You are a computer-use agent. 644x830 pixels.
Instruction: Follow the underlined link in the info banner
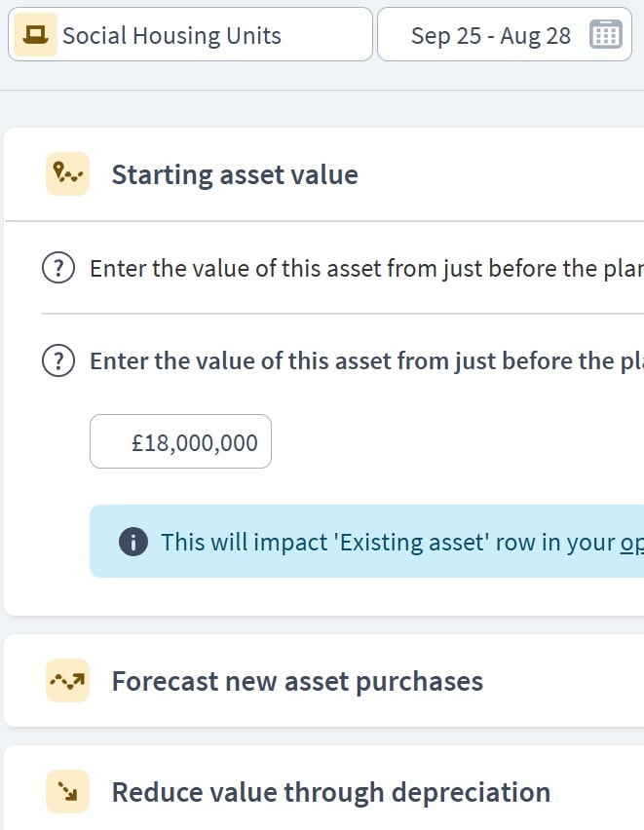[631, 542]
